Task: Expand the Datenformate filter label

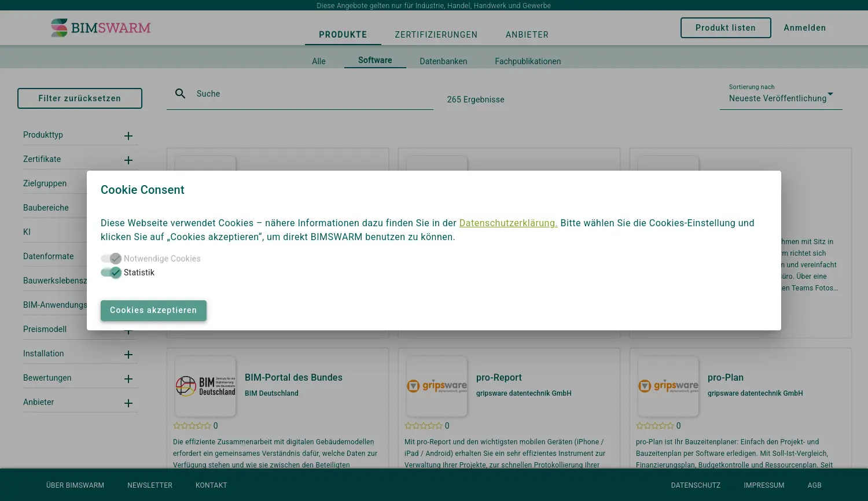Action: point(49,256)
